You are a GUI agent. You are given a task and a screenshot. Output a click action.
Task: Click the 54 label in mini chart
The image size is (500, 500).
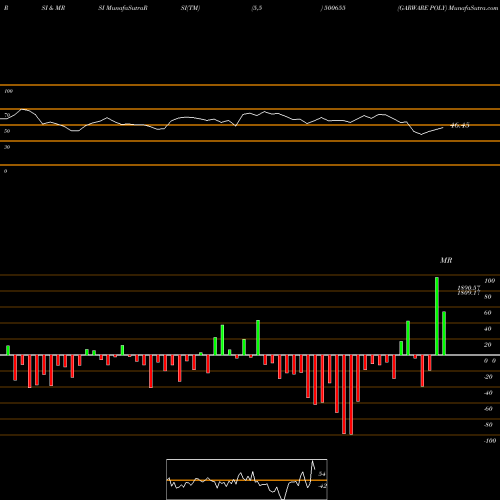322,474
